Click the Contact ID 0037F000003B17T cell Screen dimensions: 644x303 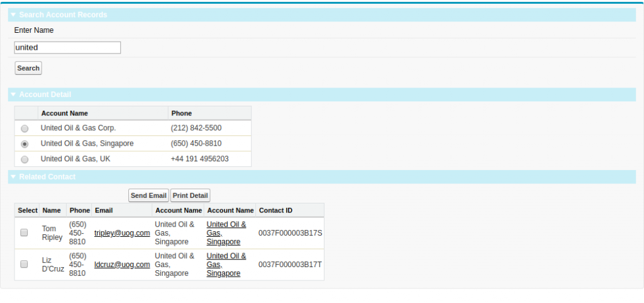pyautogui.click(x=290, y=265)
